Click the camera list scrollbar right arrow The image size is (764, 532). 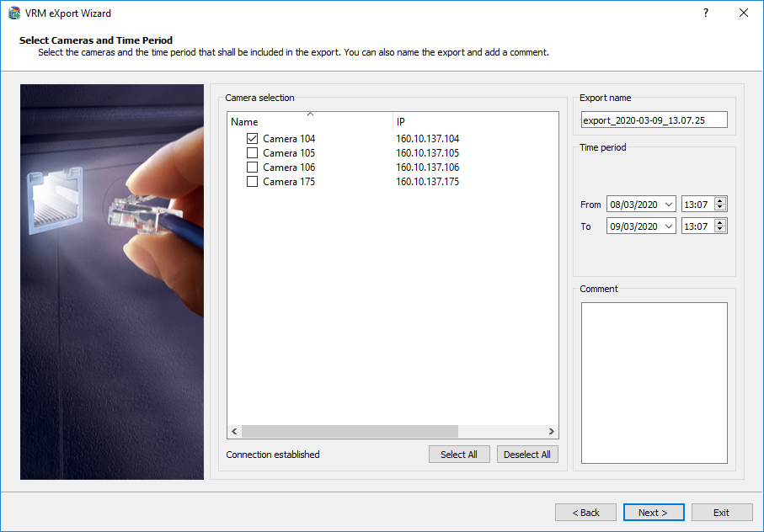coord(552,432)
